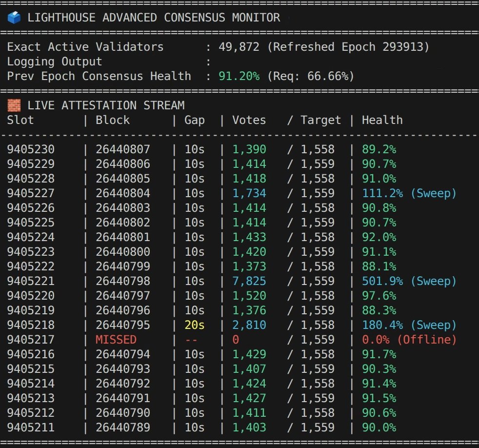Select block number 26440794
This screenshot has height=448, width=479.
click(123, 354)
